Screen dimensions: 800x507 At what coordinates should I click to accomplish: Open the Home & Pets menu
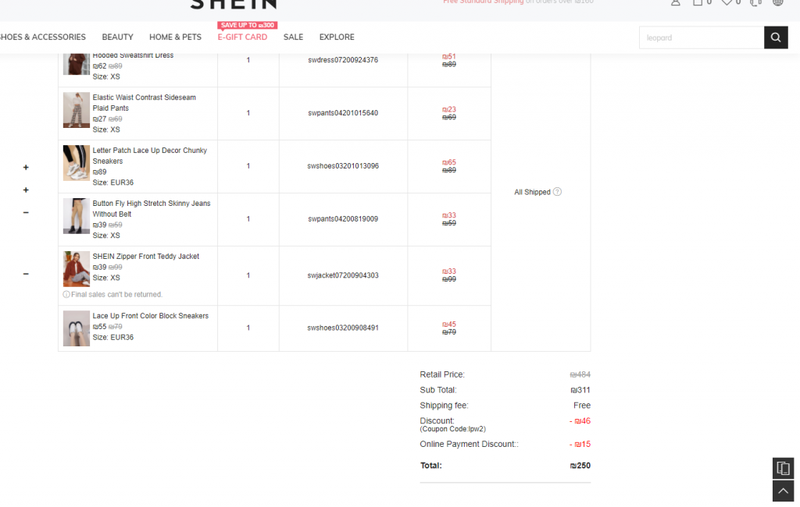[x=175, y=37]
